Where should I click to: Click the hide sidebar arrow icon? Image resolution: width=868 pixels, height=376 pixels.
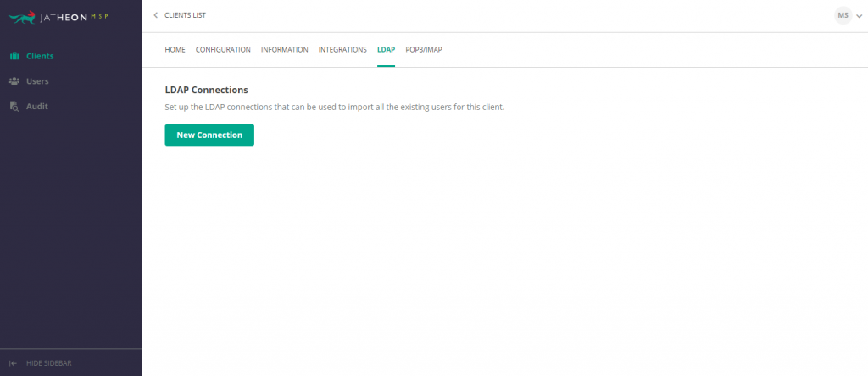(13, 363)
